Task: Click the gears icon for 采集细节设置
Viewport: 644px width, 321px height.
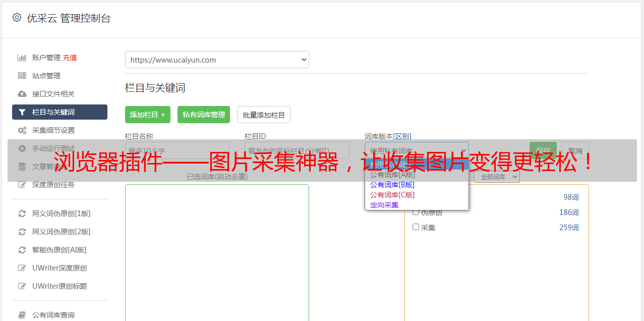Action: pyautogui.click(x=22, y=130)
